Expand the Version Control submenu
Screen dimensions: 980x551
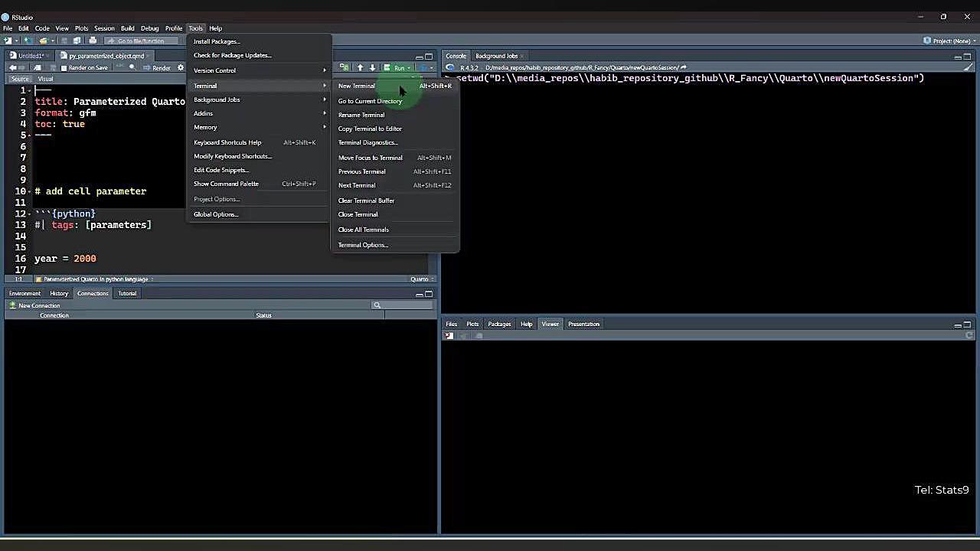tap(260, 70)
